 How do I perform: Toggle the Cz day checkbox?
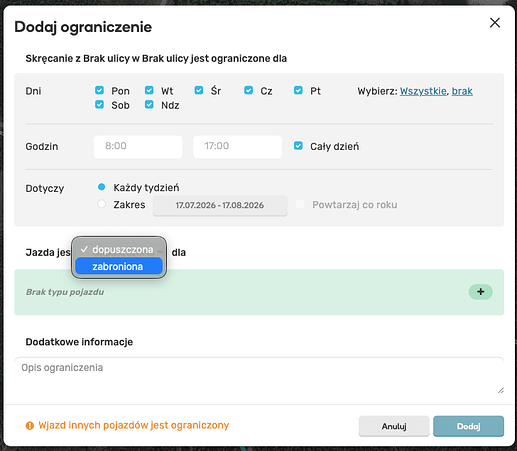[248, 90]
